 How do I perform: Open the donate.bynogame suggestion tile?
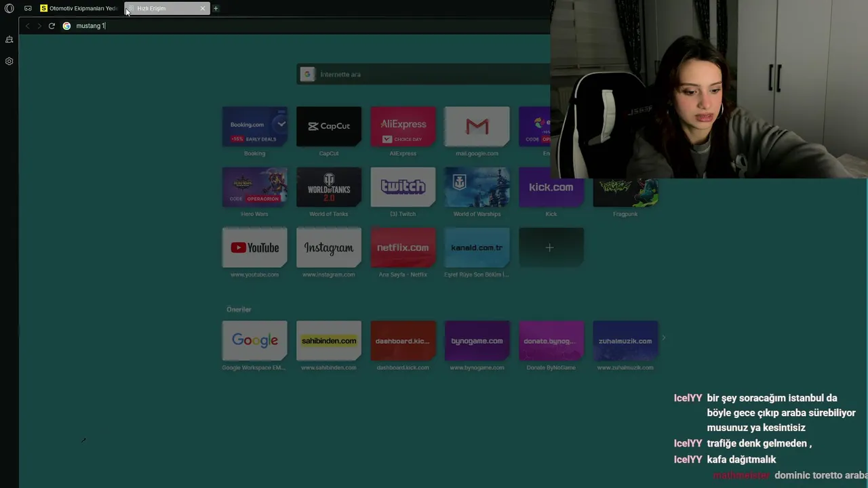pyautogui.click(x=551, y=340)
